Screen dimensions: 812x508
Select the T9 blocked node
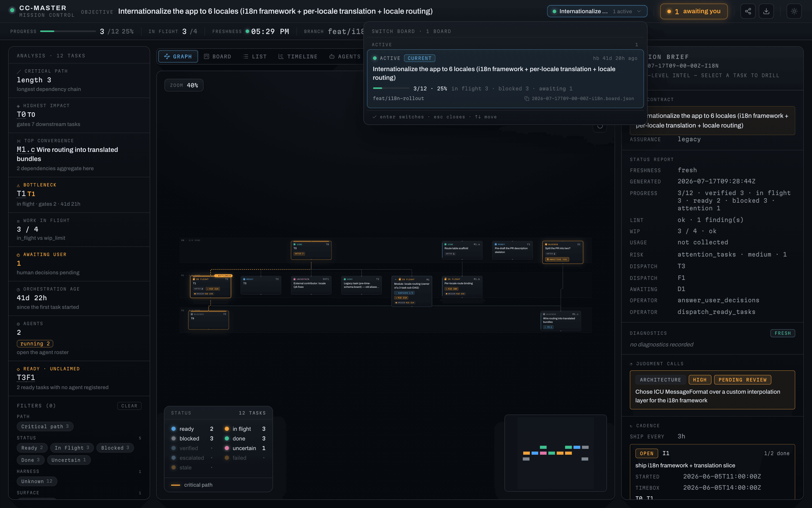[x=208, y=320]
